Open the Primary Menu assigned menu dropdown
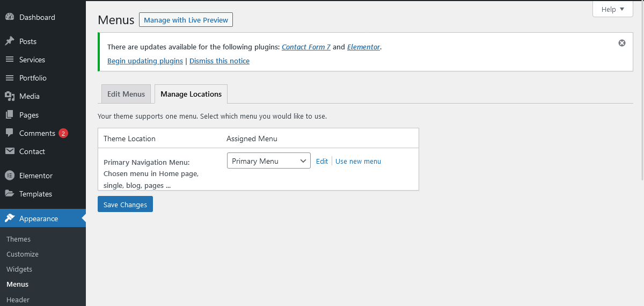This screenshot has height=306, width=644. point(268,161)
